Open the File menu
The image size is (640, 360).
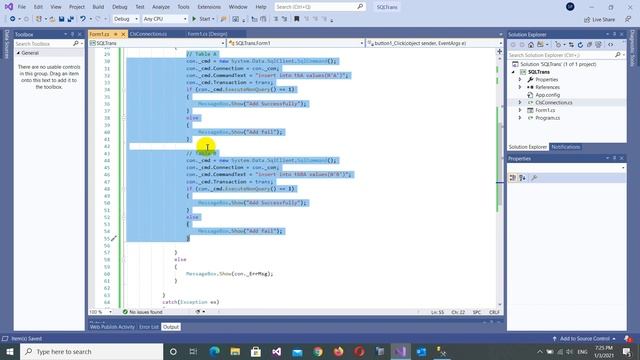point(22,7)
